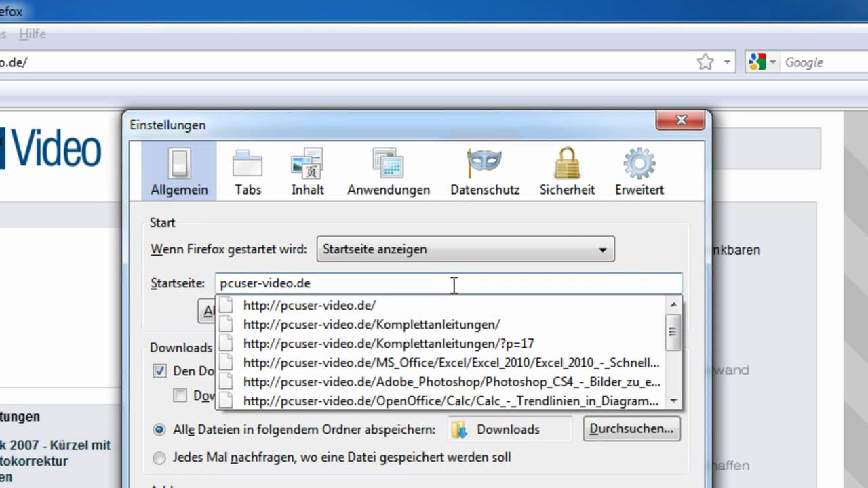This screenshot has height=488, width=868.
Task: Select suggestion http://pcuser-video.de/
Action: (x=439, y=305)
